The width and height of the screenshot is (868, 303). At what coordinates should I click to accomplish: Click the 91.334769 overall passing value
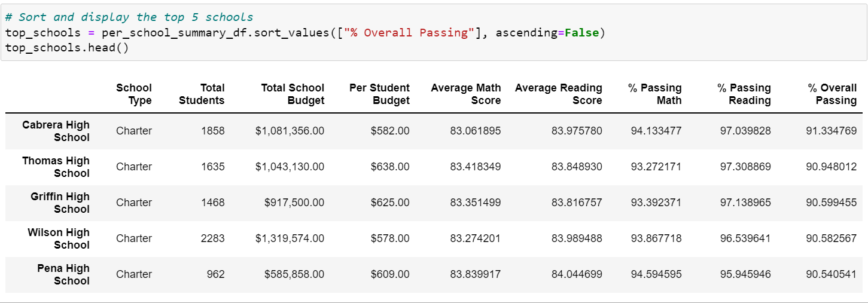click(831, 131)
